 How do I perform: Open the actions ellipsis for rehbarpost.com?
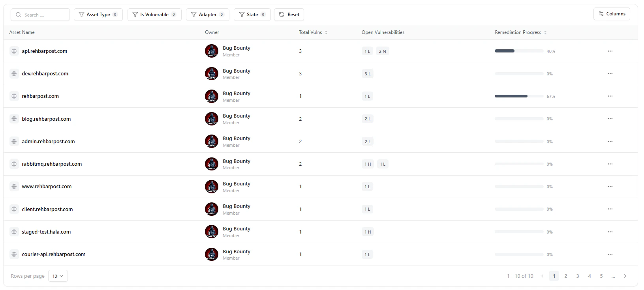(x=610, y=96)
